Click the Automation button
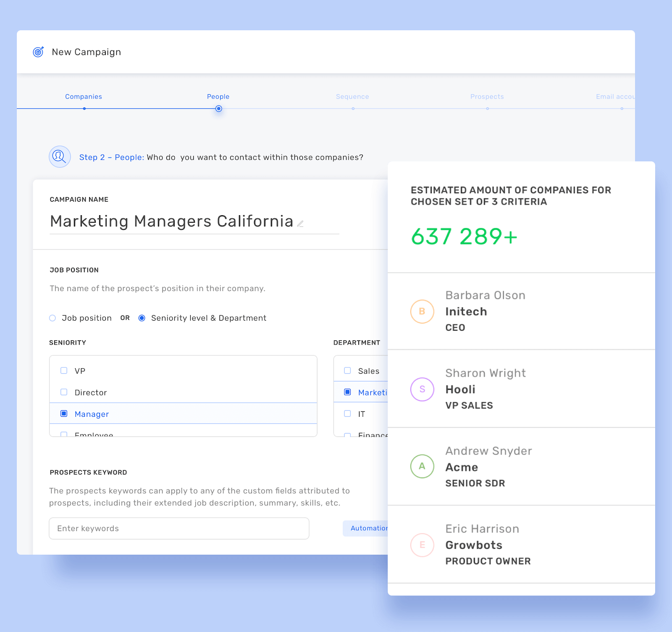 (x=366, y=528)
